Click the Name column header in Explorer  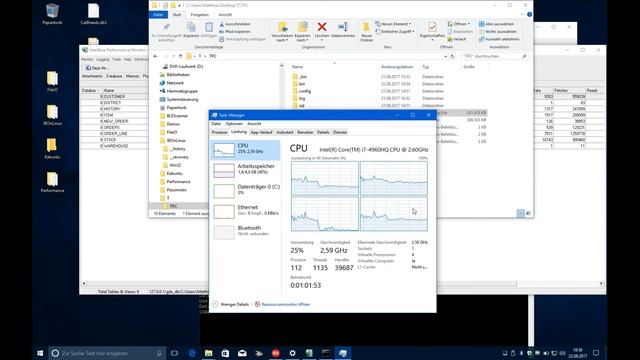298,67
